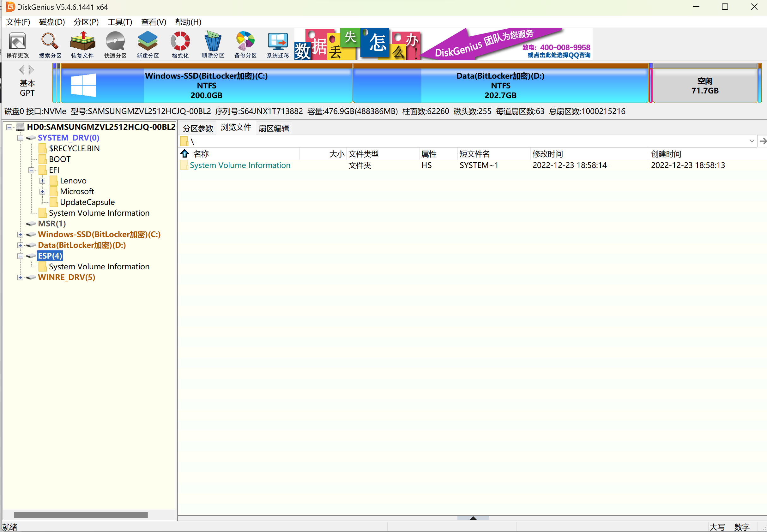Go to parent folder with up arrow
Image resolution: width=767 pixels, height=532 pixels.
(x=185, y=154)
